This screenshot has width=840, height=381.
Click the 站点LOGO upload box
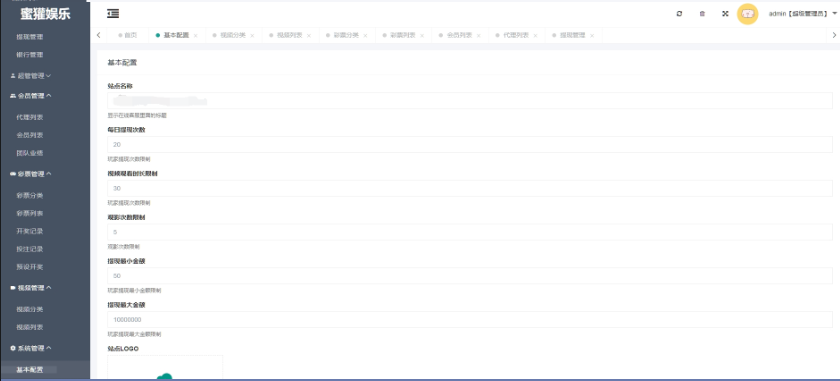(x=165, y=368)
